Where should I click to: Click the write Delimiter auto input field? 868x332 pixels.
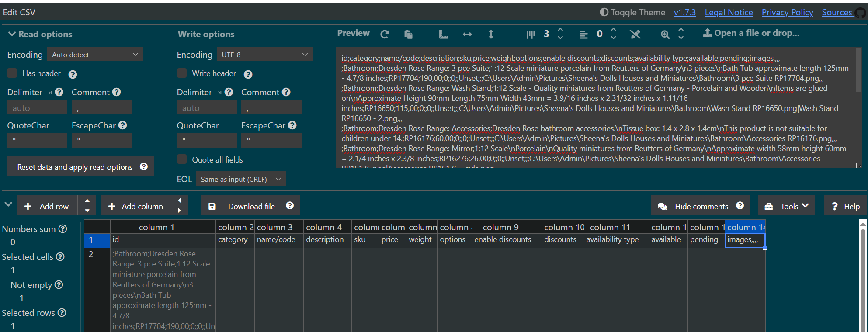pyautogui.click(x=207, y=107)
